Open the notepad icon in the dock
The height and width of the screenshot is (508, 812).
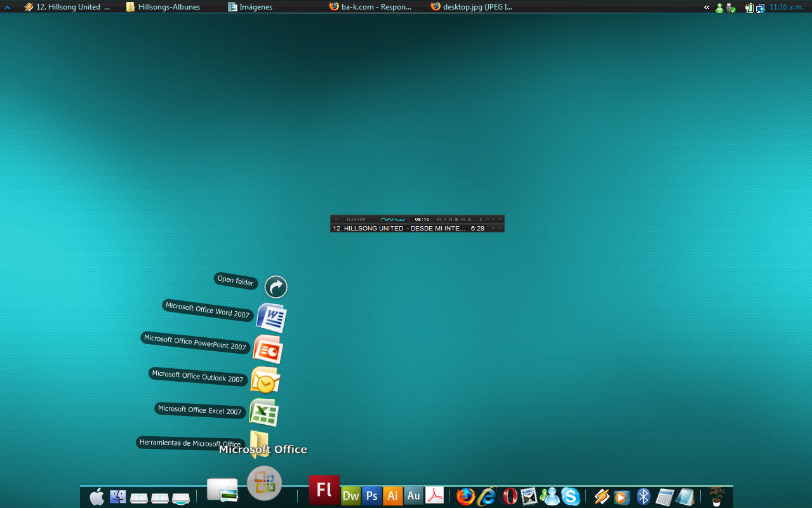[x=685, y=497]
